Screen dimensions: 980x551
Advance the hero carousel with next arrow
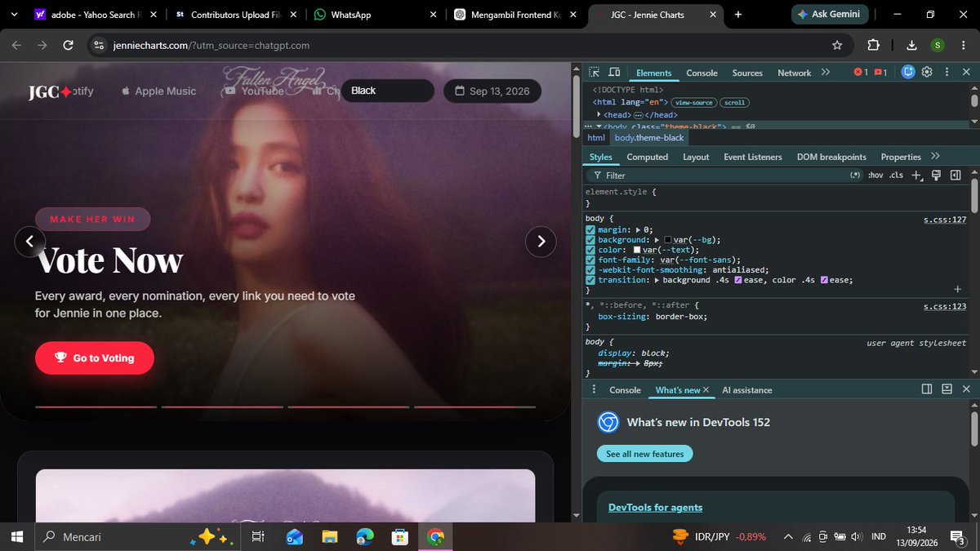click(541, 241)
